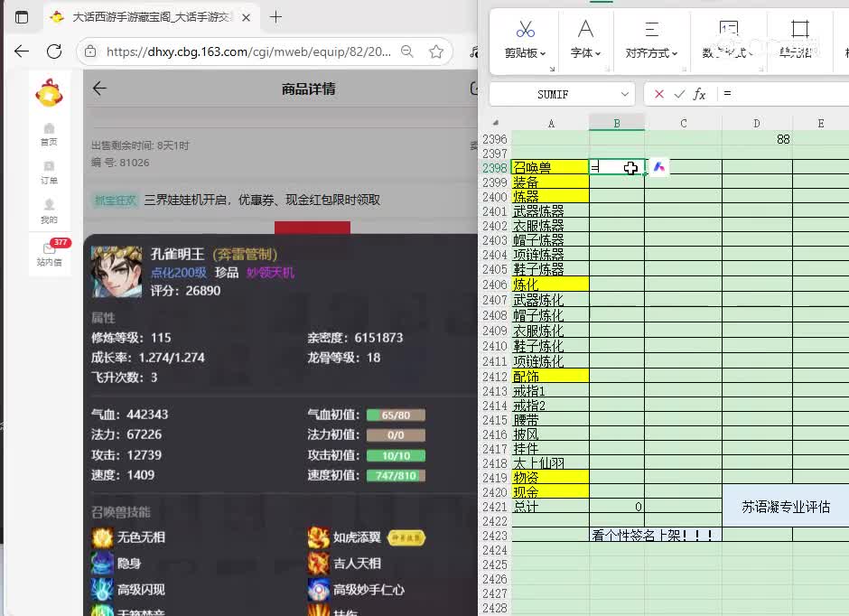Select column B header in Excel
Image resolution: width=849 pixels, height=616 pixels.
(x=617, y=124)
